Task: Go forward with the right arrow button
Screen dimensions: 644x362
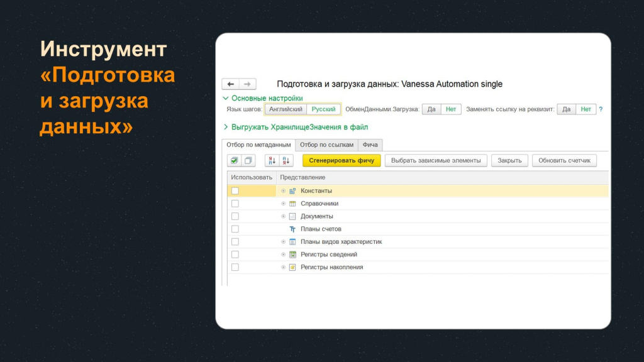Action: [x=247, y=84]
